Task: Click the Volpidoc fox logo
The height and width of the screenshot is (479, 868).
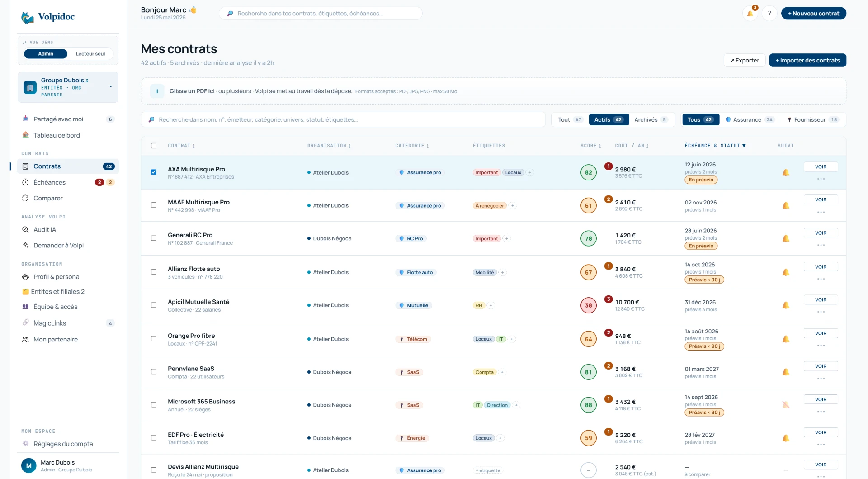Action: pyautogui.click(x=28, y=17)
